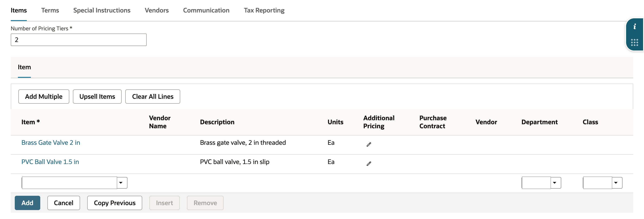Select the Item sublist tab
Screen dimensions: 644x219
[x=24, y=67]
